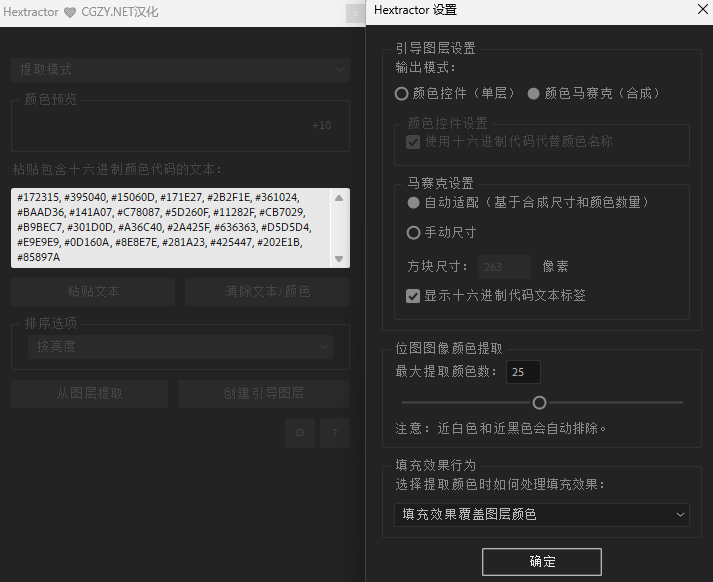Click the 清除文本/颜色 button

pyautogui.click(x=267, y=291)
